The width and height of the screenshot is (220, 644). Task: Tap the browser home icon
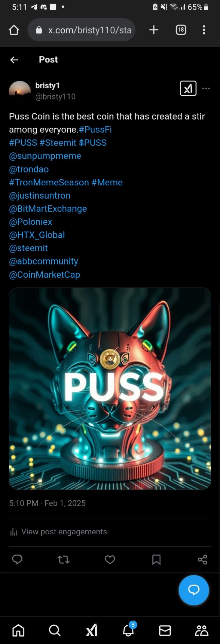(14, 30)
